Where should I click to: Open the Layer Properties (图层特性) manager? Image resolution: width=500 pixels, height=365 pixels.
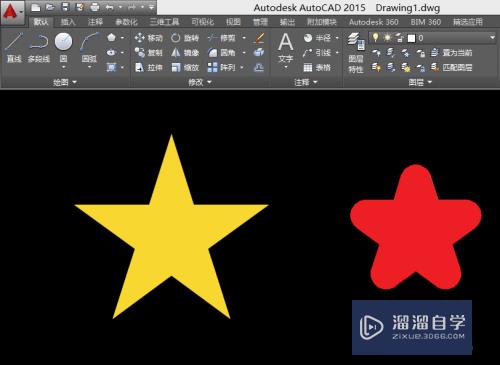pyautogui.click(x=356, y=53)
